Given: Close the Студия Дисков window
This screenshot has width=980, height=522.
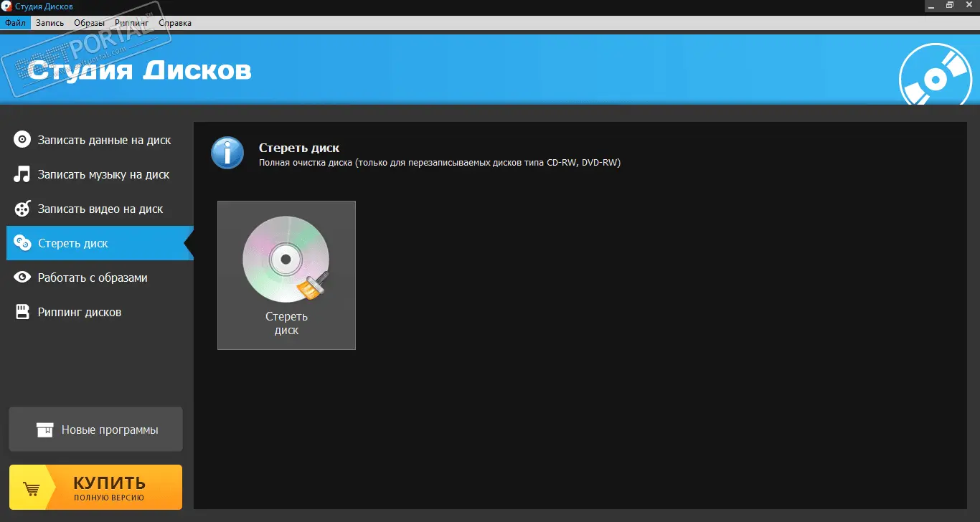Looking at the screenshot, I should [969, 6].
